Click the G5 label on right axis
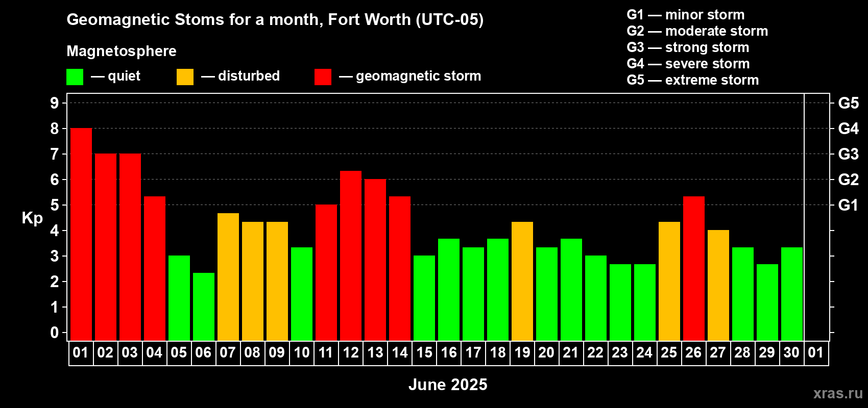The width and height of the screenshot is (868, 408). tap(849, 103)
